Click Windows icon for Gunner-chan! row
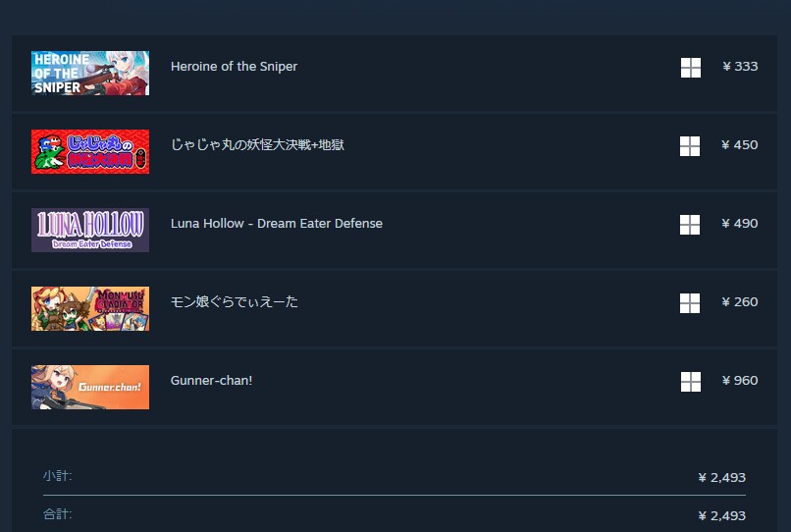This screenshot has height=532, width=791. (691, 382)
